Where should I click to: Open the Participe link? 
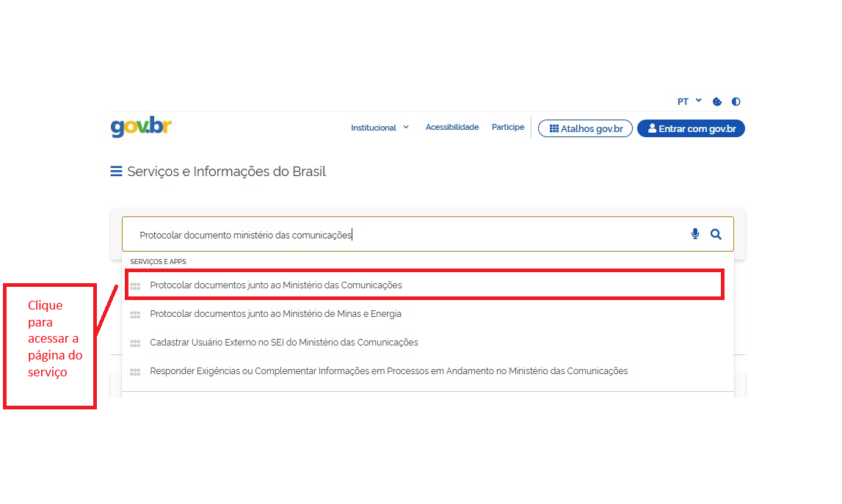508,127
